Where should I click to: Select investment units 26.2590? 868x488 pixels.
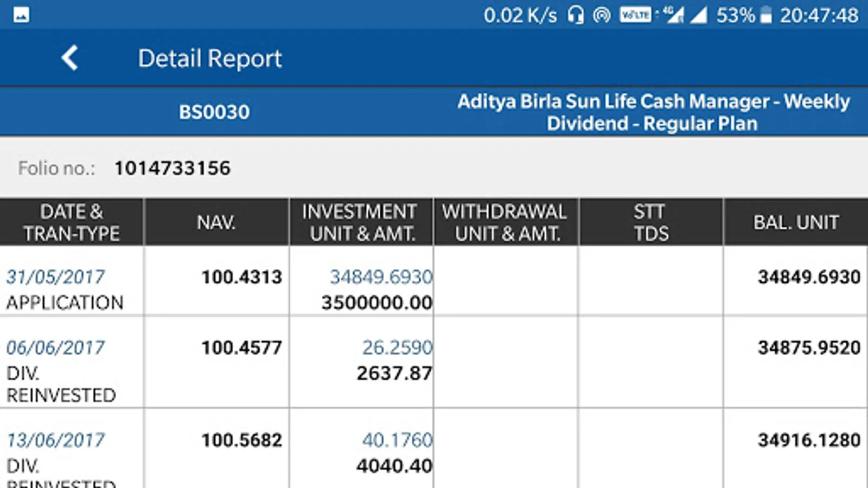click(398, 348)
